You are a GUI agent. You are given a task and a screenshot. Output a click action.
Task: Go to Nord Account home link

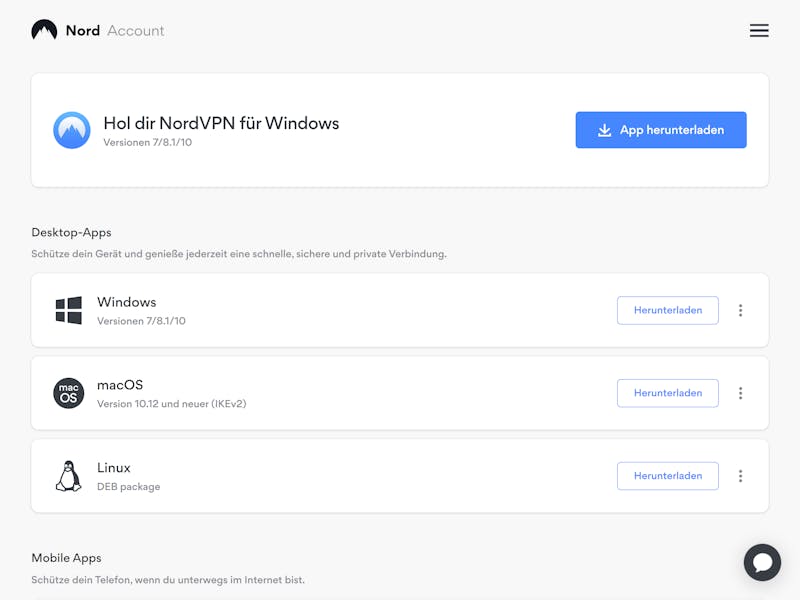115,31
